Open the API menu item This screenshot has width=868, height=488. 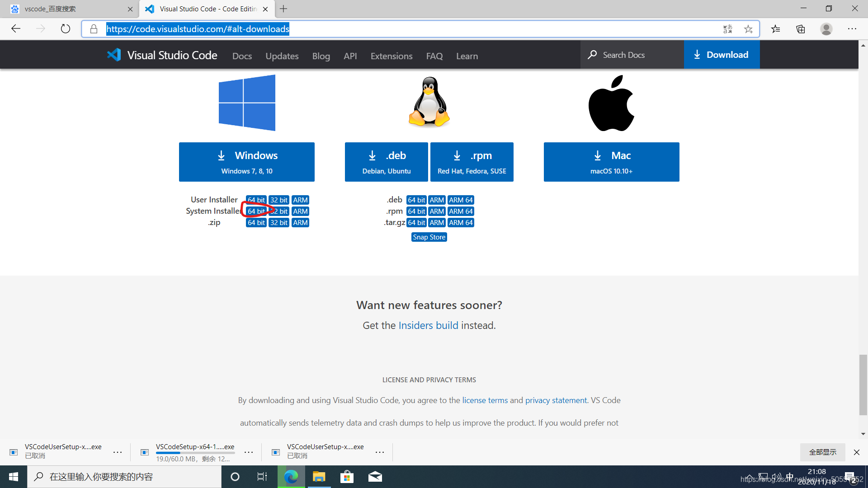[350, 56]
